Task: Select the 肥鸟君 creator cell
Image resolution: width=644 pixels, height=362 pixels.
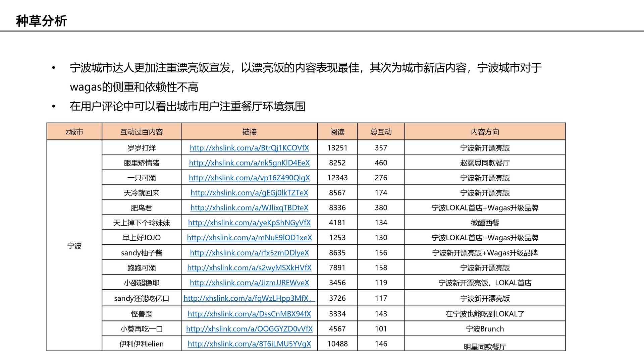Action: pyautogui.click(x=142, y=208)
